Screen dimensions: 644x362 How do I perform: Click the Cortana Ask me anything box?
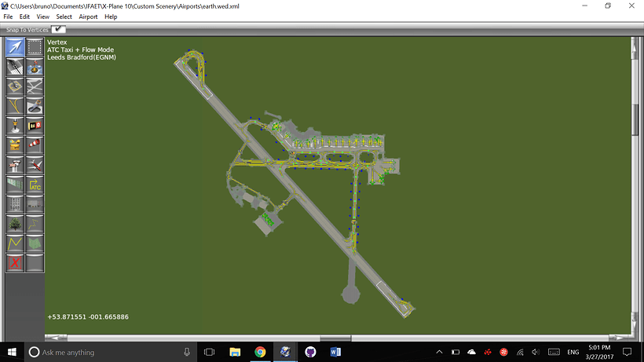[x=111, y=352]
